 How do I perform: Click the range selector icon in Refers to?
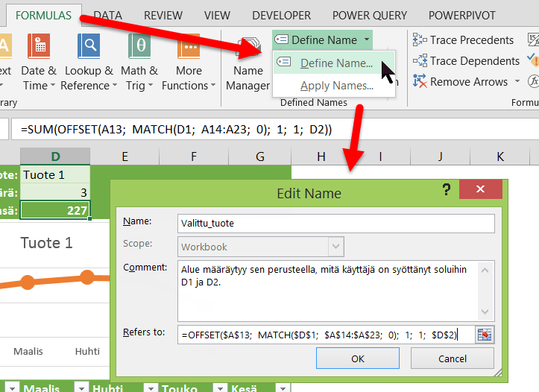(486, 335)
